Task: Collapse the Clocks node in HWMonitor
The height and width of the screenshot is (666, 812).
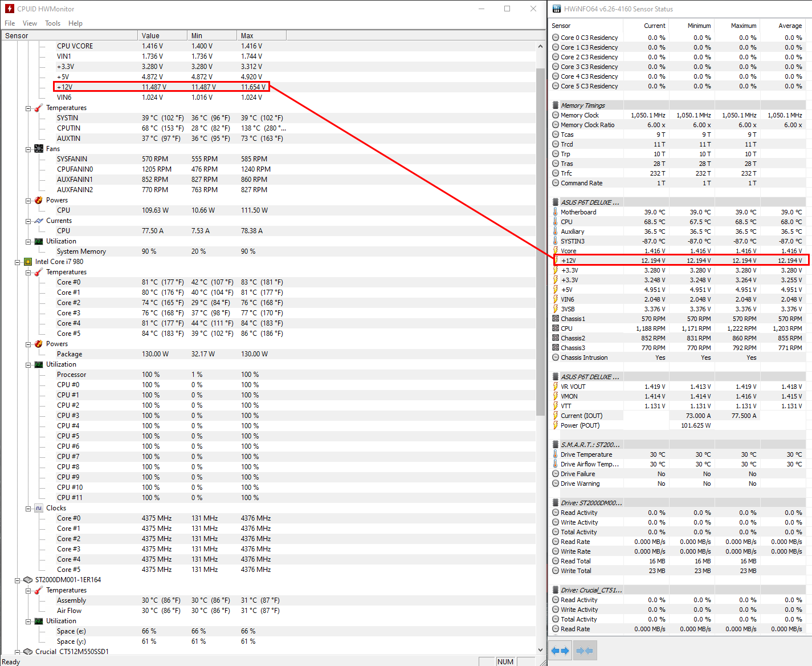Action: tap(28, 509)
